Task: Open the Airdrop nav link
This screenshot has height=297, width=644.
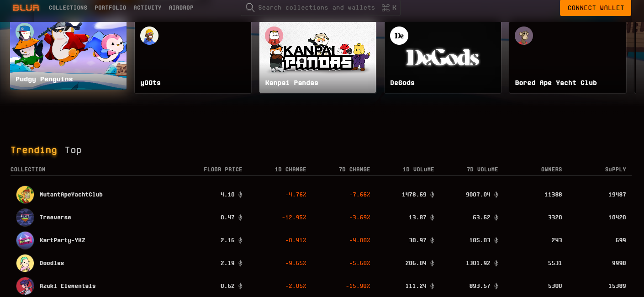Action: 181,8
